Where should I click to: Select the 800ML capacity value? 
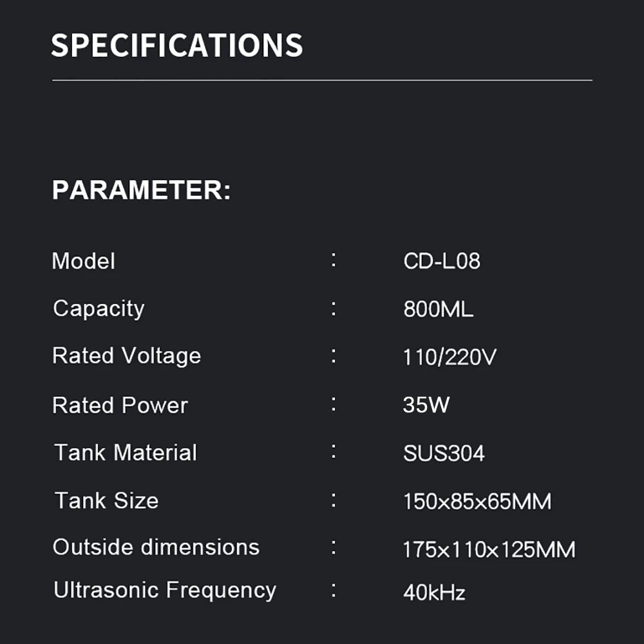(438, 309)
